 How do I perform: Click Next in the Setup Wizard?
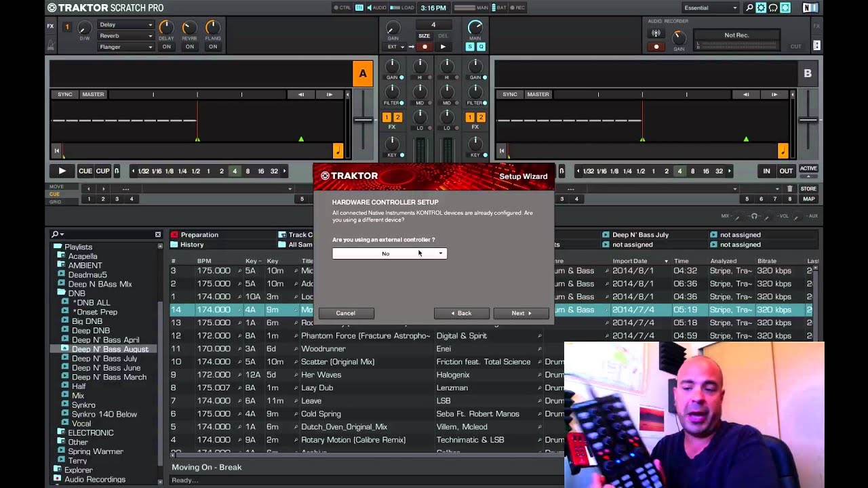pyautogui.click(x=521, y=313)
